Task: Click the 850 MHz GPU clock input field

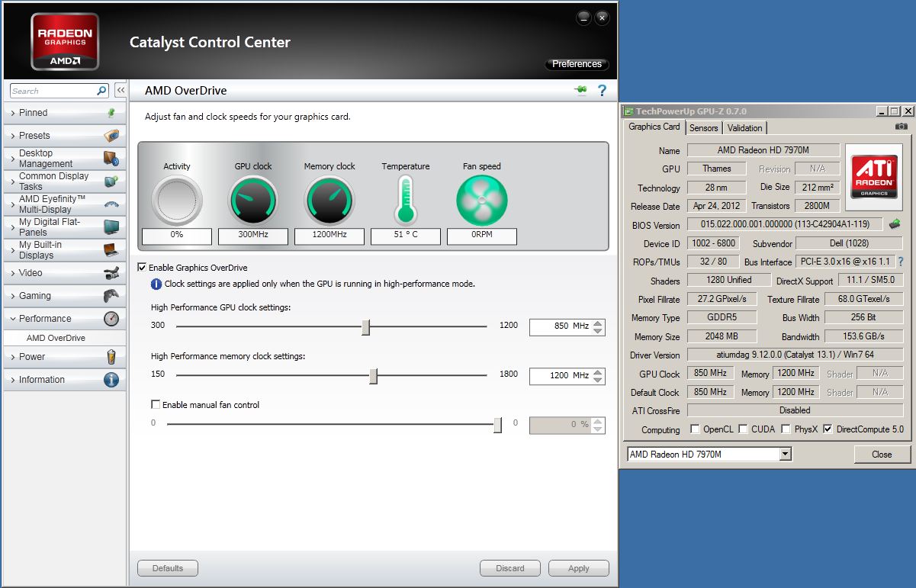Action: (x=561, y=326)
